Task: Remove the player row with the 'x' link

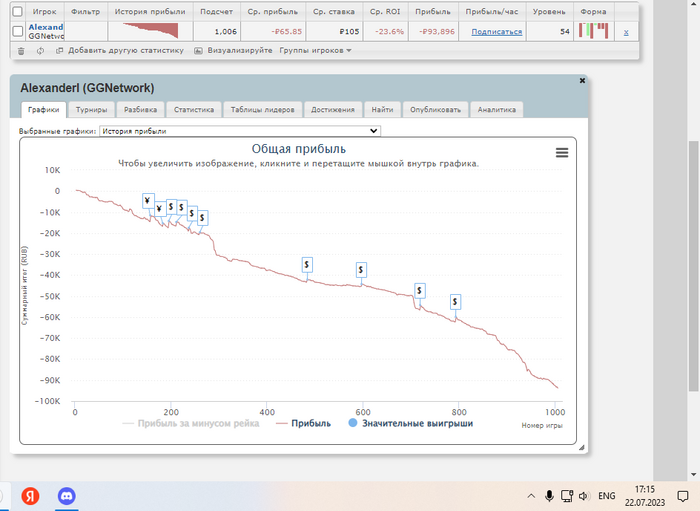Action: [626, 32]
